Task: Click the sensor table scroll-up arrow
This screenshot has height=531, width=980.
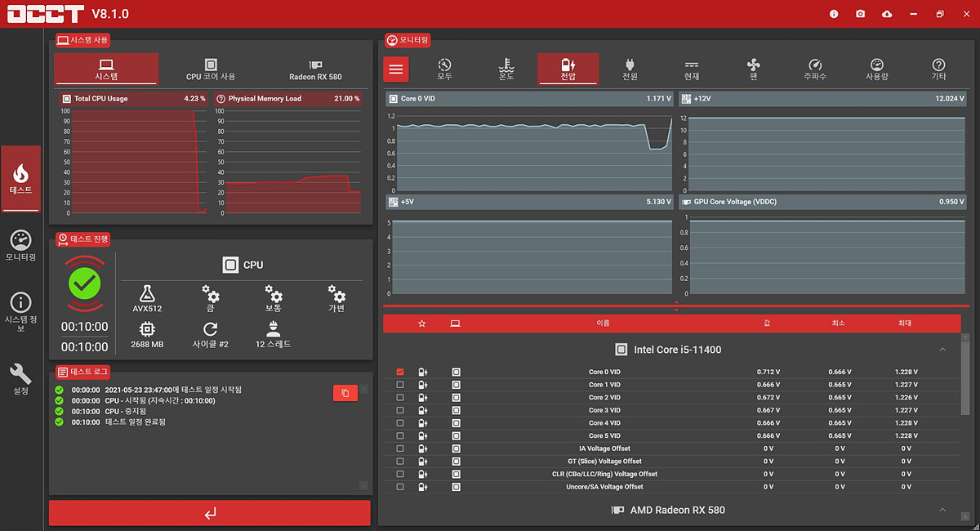Action: pyautogui.click(x=966, y=337)
